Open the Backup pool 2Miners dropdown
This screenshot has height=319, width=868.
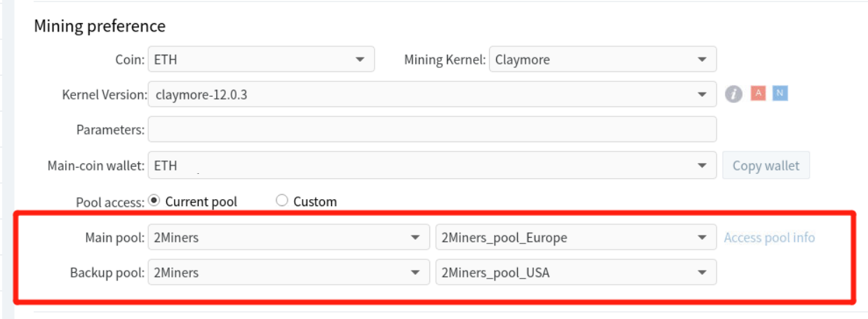pos(288,273)
